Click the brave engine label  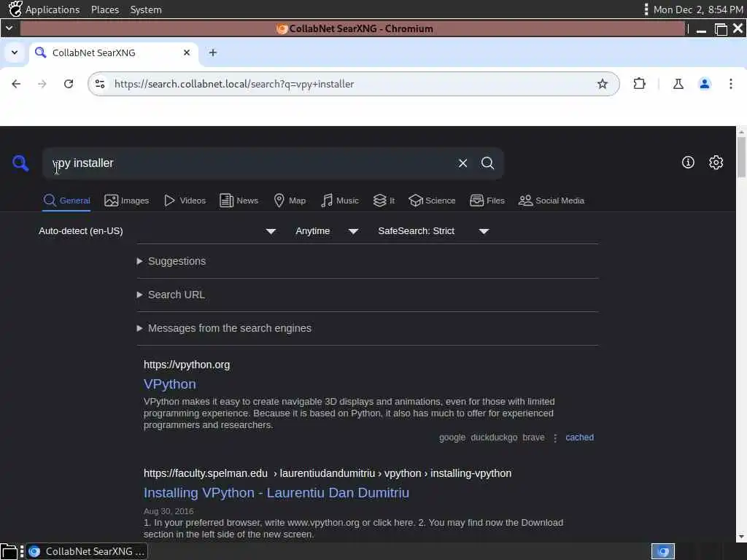[533, 437]
